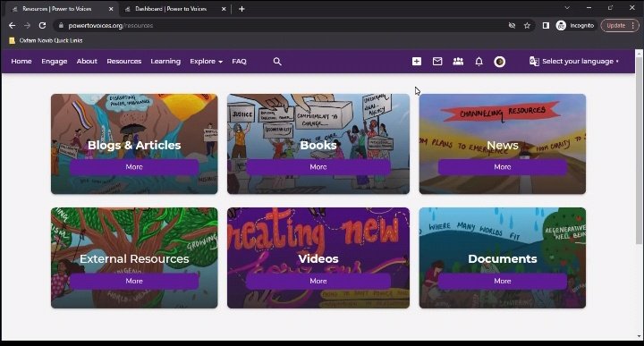Click the scrollbar down arrow
The height and width of the screenshot is (346, 644).
click(x=639, y=336)
